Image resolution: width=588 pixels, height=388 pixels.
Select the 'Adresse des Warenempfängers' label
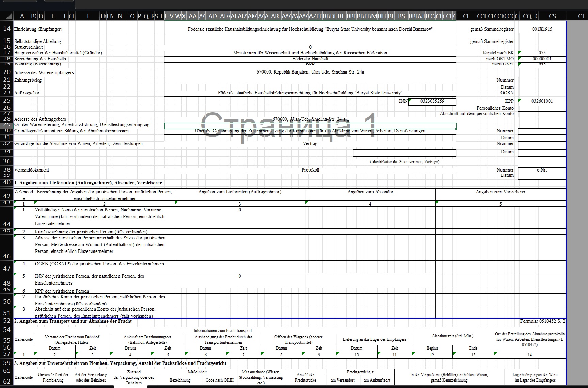pos(44,72)
